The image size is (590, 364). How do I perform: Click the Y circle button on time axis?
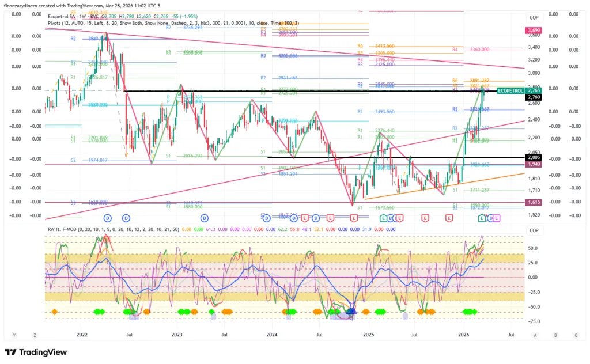coord(14,335)
